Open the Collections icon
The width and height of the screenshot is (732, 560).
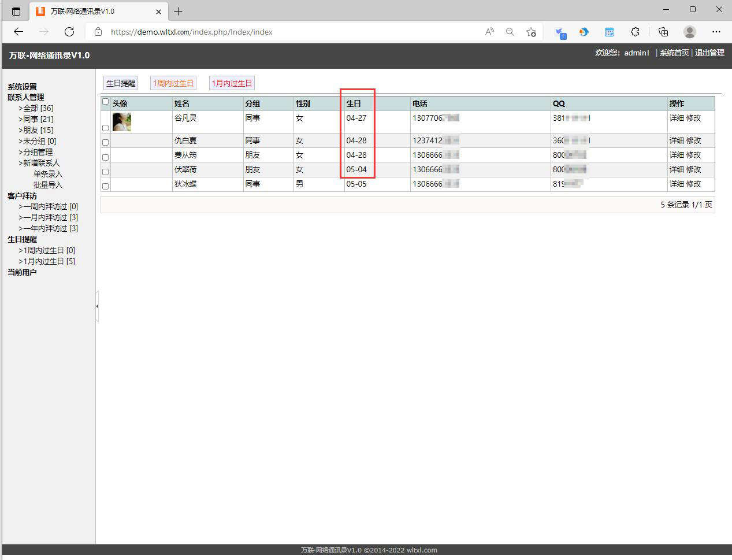pyautogui.click(x=663, y=32)
